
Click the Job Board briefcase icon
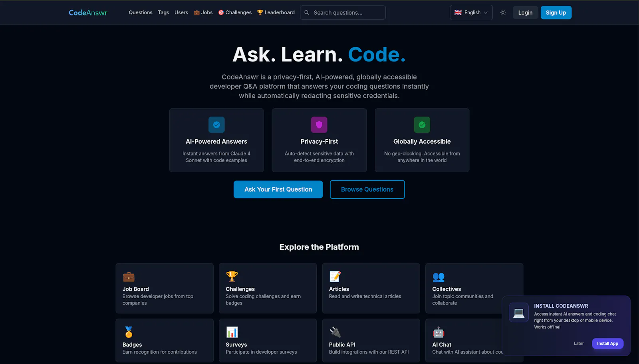[x=129, y=277]
